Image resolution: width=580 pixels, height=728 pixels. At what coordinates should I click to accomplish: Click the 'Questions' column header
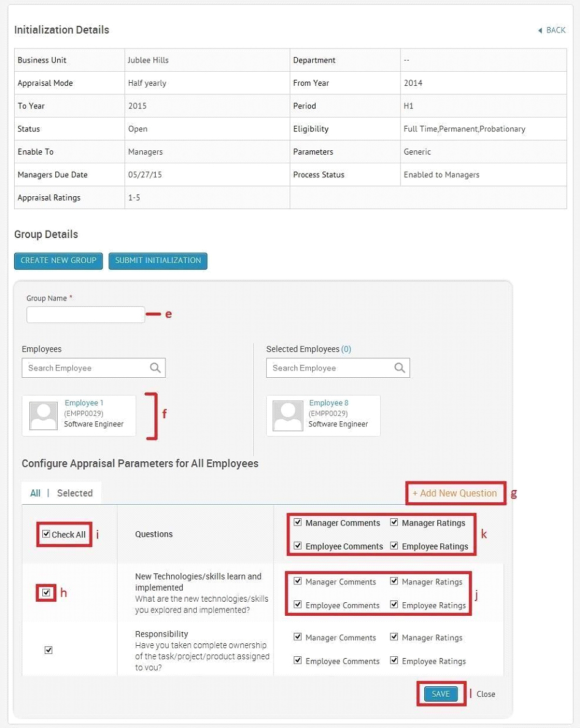[x=154, y=534]
